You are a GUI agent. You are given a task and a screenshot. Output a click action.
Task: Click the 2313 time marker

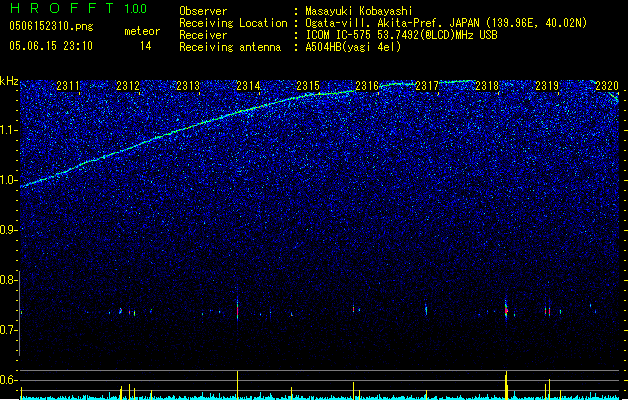point(188,85)
